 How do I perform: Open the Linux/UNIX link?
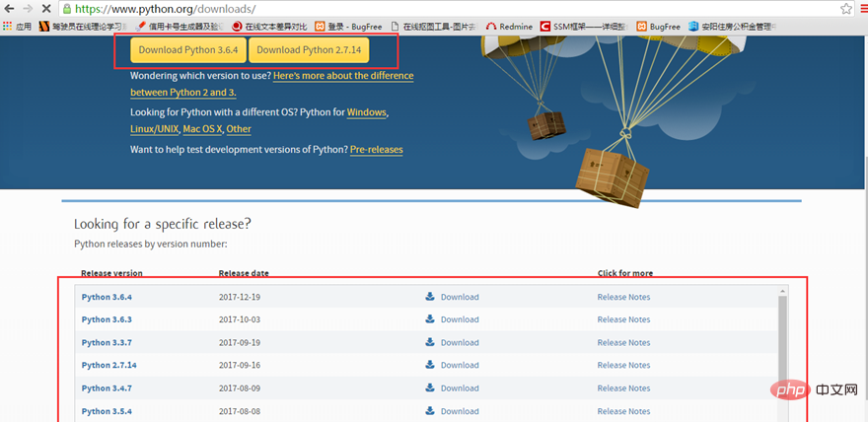point(155,129)
